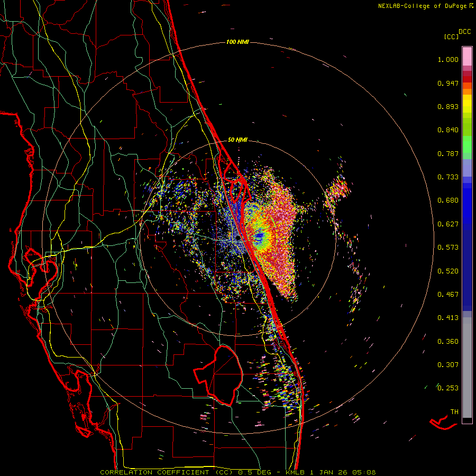This screenshot has height=476, width=476.
Task: Click the 0.520 scale value
Action: (448, 271)
